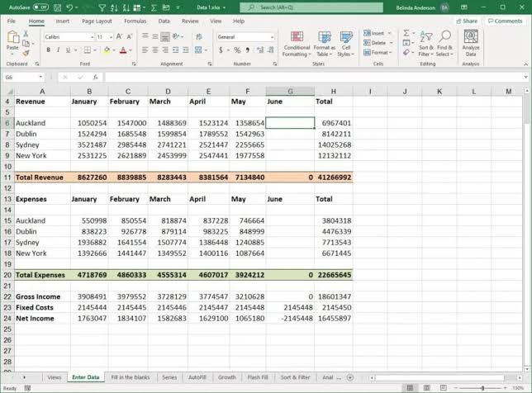This screenshot has height=393, width=532.
Task: Increase font size with the larger A
Action: [x=119, y=36]
